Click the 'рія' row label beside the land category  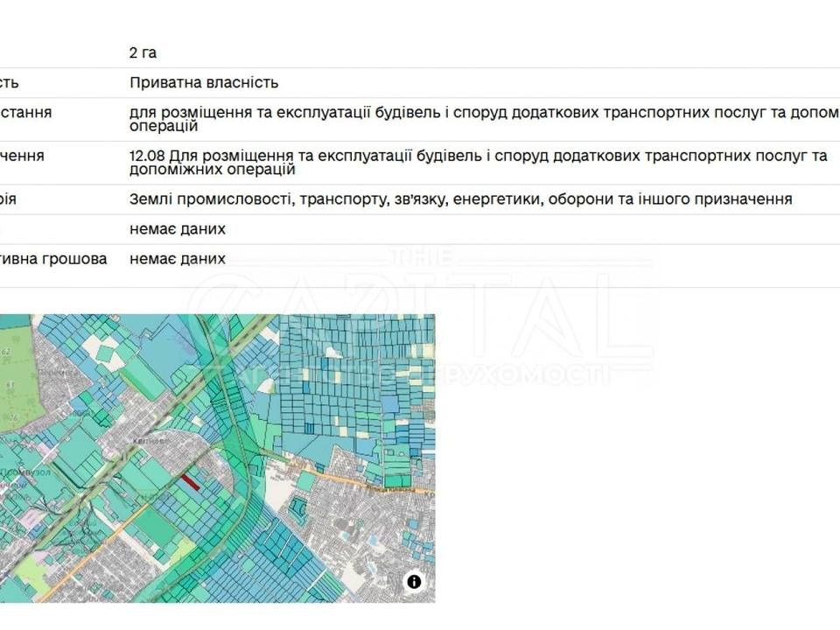(9, 199)
